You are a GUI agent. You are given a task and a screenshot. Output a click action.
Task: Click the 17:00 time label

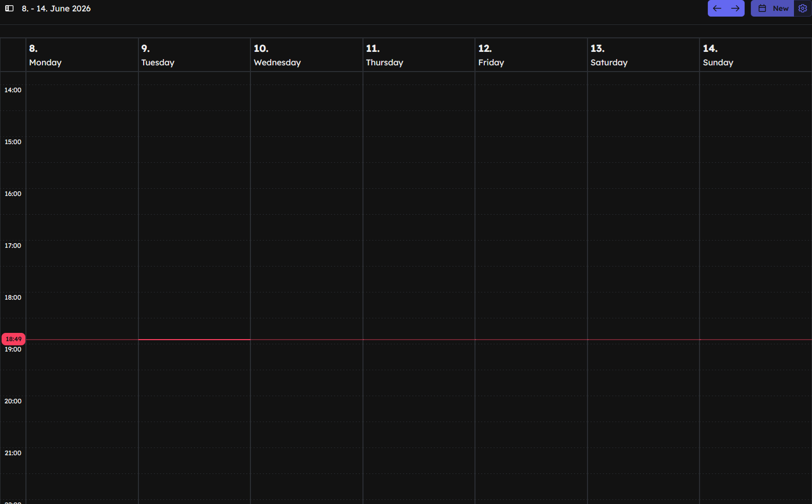(13, 246)
